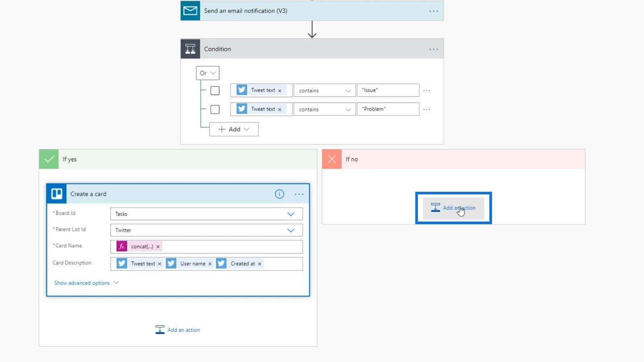Open the ellipsis menu for Send an email notification
Image resolution: width=644 pixels, height=362 pixels.
(x=433, y=11)
